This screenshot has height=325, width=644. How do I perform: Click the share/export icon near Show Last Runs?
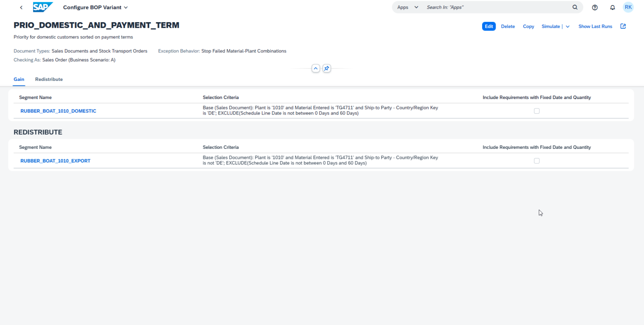coord(623,26)
